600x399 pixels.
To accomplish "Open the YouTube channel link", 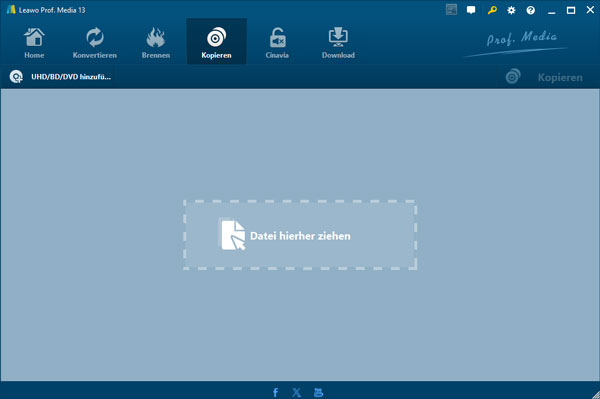I will (318, 392).
